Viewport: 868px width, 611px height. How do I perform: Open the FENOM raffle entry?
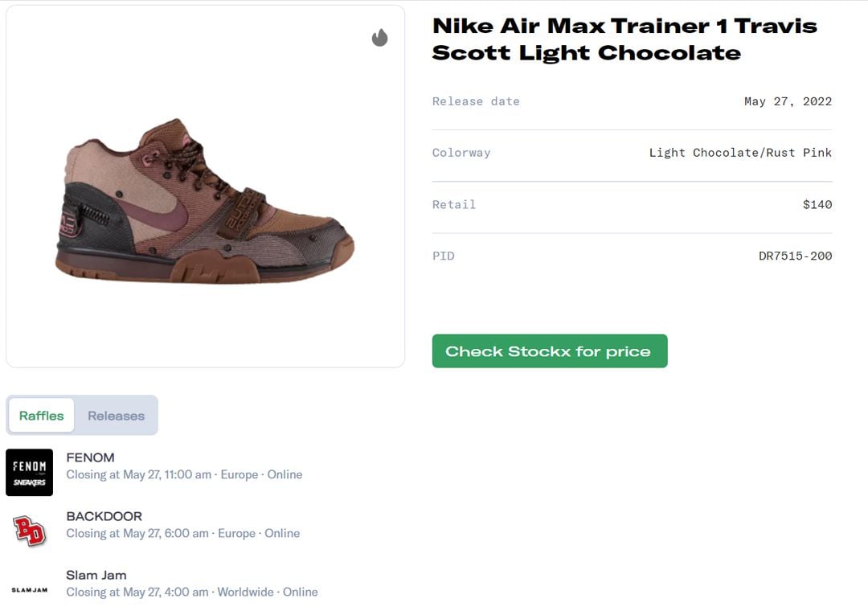coord(90,457)
